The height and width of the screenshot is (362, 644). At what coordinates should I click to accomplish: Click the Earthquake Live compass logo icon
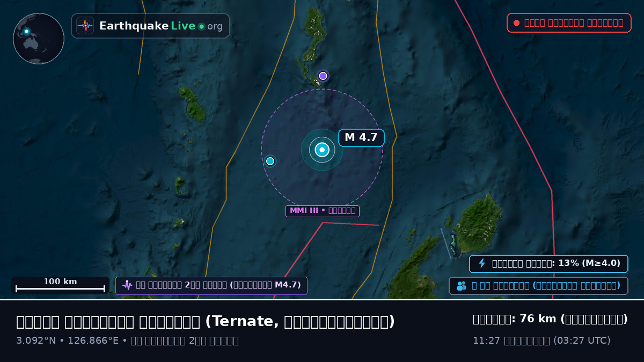tap(85, 26)
